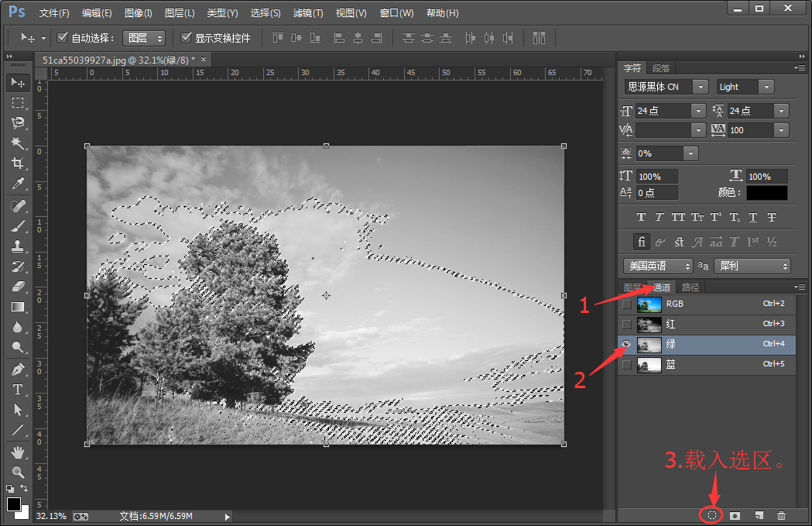Delete current channel with trash icon
The width and height of the screenshot is (812, 526).
(782, 515)
